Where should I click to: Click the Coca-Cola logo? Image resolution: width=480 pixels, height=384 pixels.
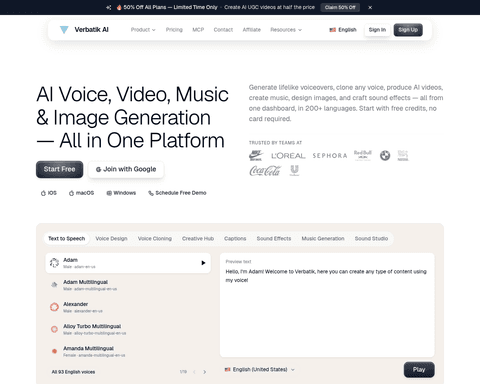click(x=265, y=171)
